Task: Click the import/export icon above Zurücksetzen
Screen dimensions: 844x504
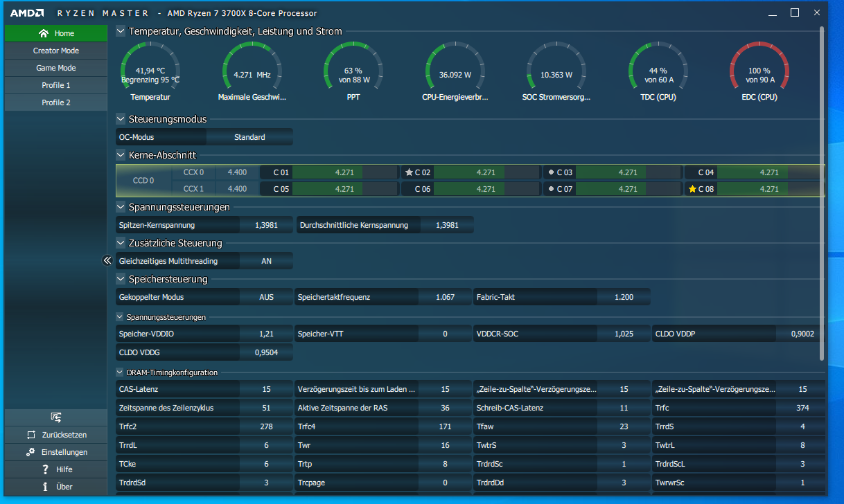Action: tap(56, 417)
